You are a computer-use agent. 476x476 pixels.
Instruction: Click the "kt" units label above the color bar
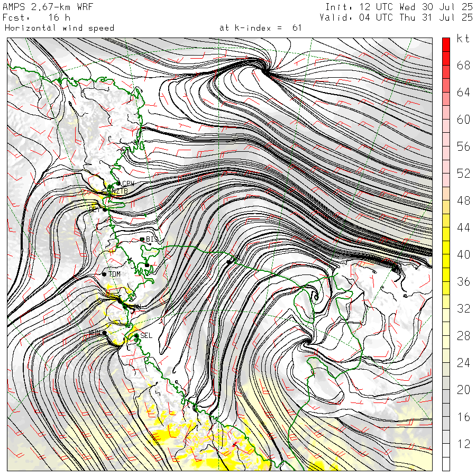click(463, 39)
